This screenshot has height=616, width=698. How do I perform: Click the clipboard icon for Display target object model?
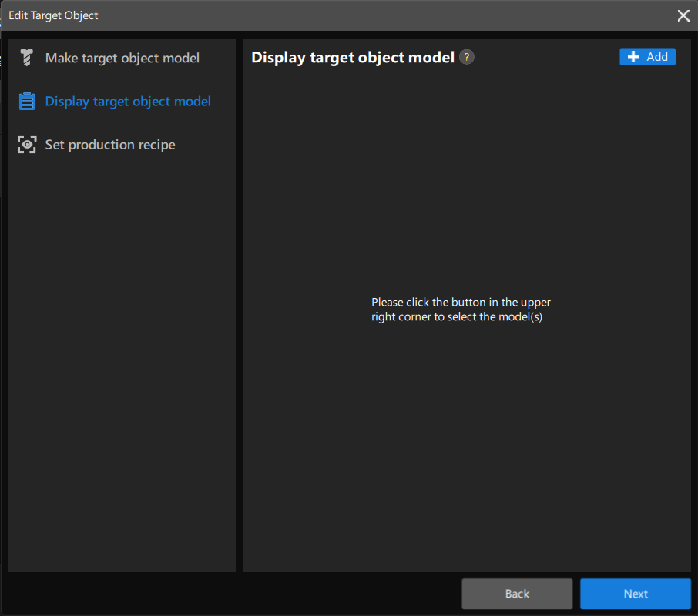(x=27, y=102)
